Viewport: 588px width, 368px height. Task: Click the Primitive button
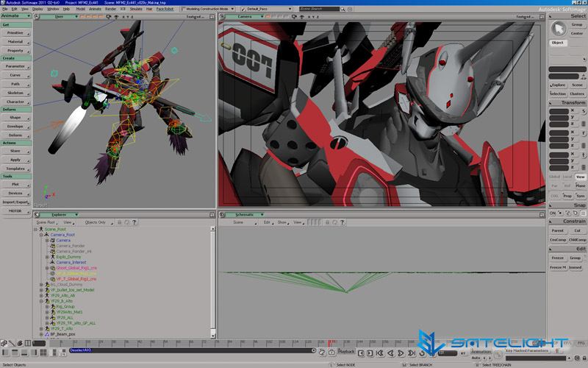pos(15,33)
